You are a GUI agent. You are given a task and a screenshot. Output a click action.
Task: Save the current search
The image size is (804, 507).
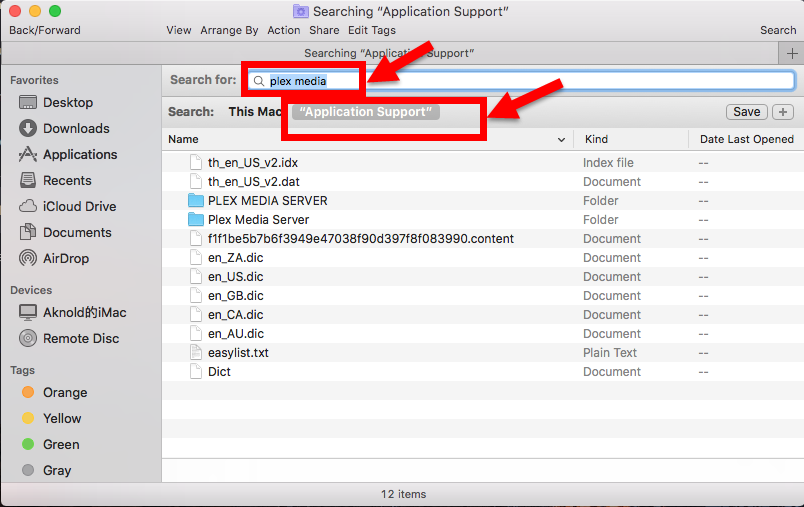746,112
